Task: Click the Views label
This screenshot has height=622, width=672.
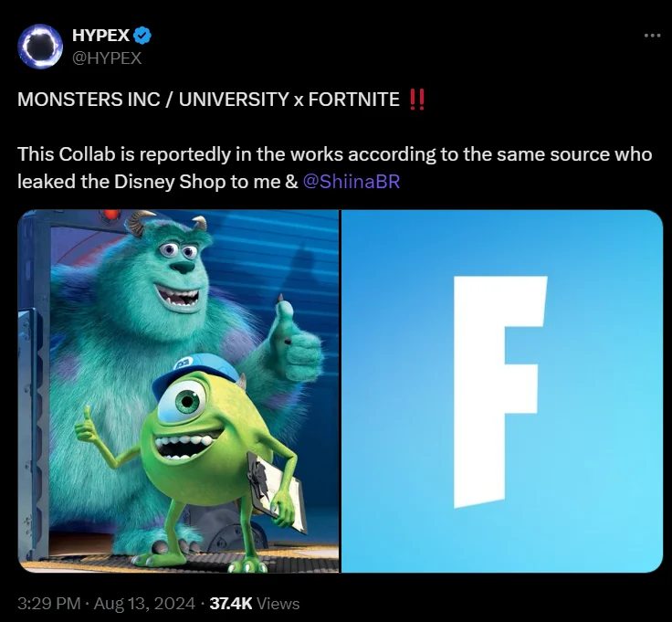Action: (278, 603)
